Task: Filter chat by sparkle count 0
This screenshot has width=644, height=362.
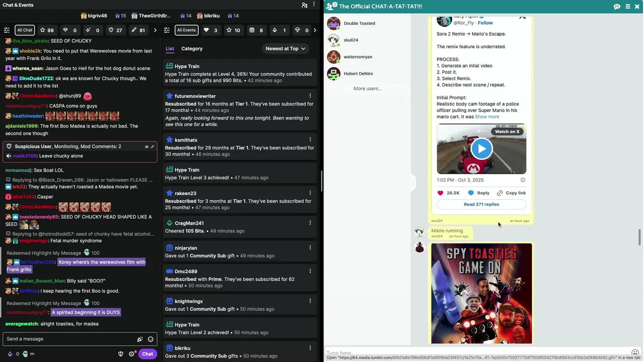Action: [93, 30]
